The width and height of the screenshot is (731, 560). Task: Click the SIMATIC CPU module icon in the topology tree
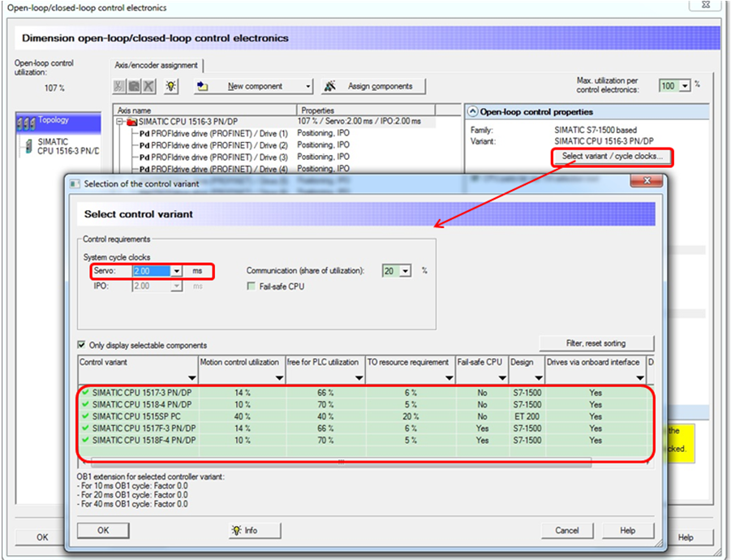coord(29,146)
